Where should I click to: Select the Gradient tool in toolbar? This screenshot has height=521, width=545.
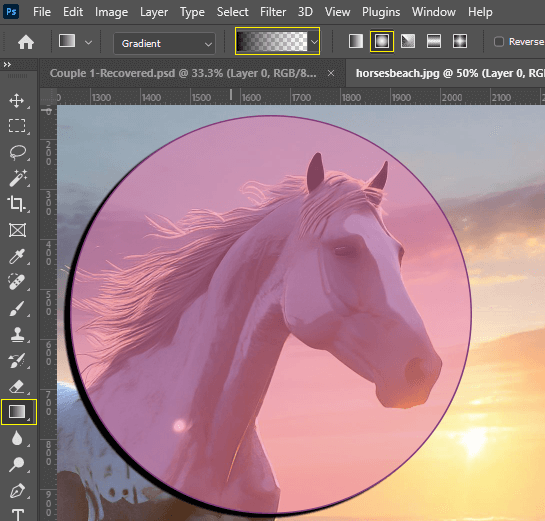pos(18,412)
